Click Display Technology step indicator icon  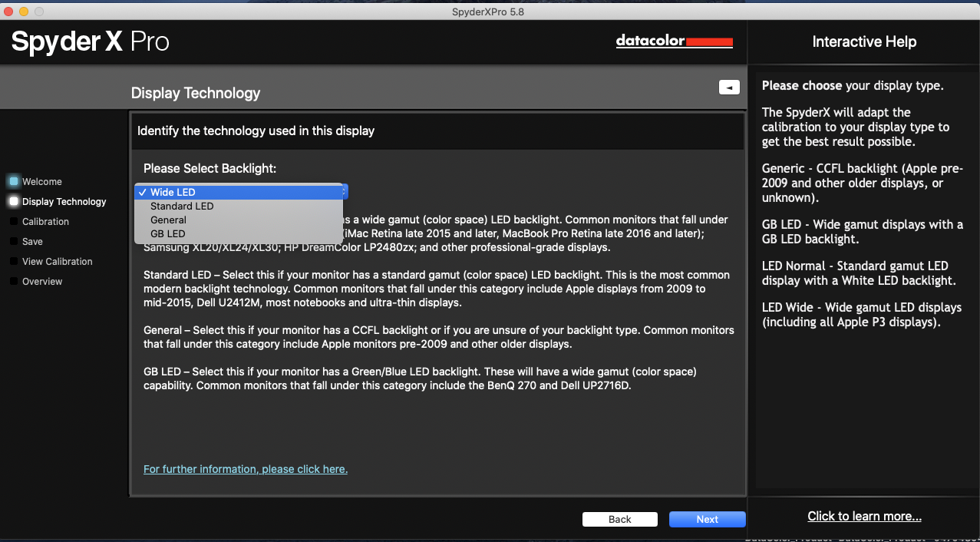point(13,202)
